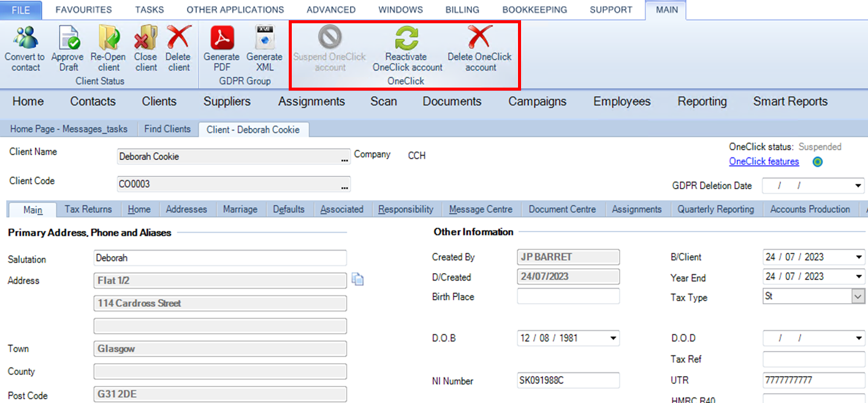Click the Birth Place field
868x403 pixels.
pos(568,296)
